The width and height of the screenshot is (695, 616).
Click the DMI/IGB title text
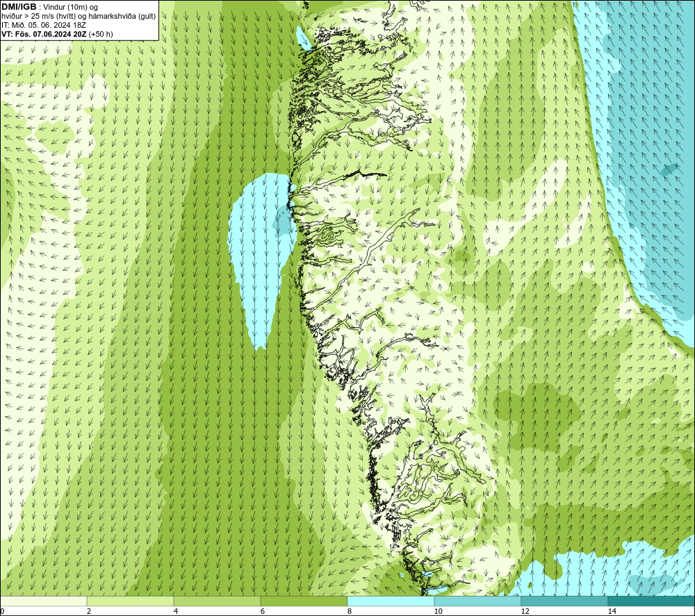pyautogui.click(x=19, y=7)
